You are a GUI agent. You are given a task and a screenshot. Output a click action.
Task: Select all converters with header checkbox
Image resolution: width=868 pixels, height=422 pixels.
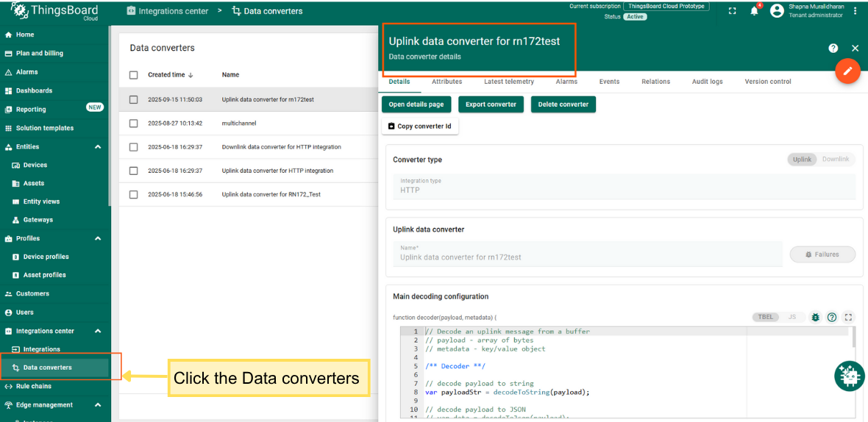134,75
